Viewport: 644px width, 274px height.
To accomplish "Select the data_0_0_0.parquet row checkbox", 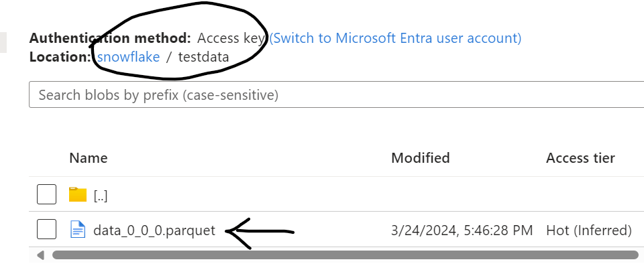I will 46,230.
